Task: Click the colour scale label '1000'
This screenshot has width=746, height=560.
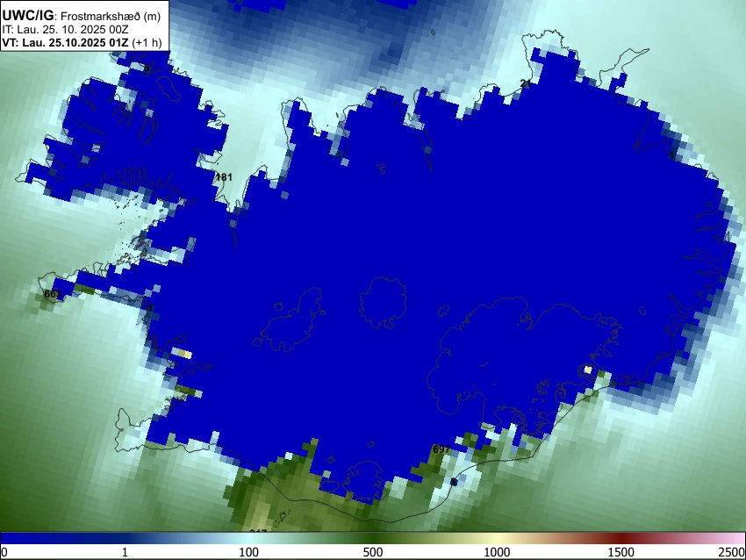Action: [x=497, y=552]
